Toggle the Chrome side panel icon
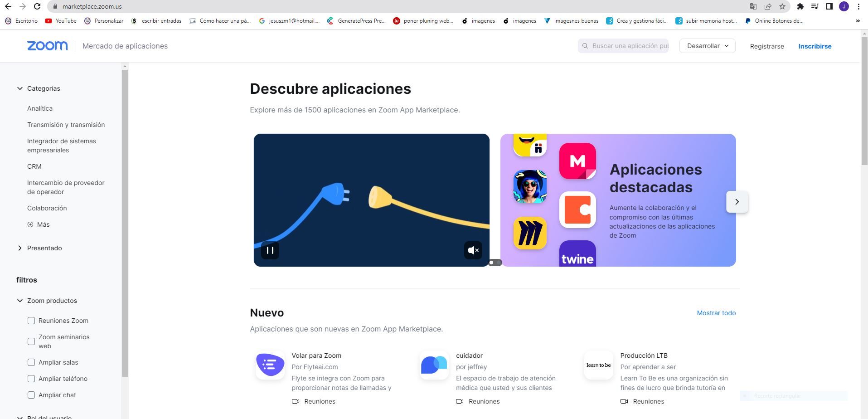 (829, 6)
